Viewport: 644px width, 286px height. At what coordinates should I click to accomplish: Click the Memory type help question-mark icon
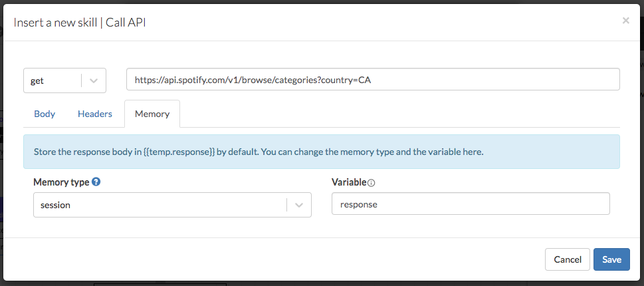tap(96, 182)
